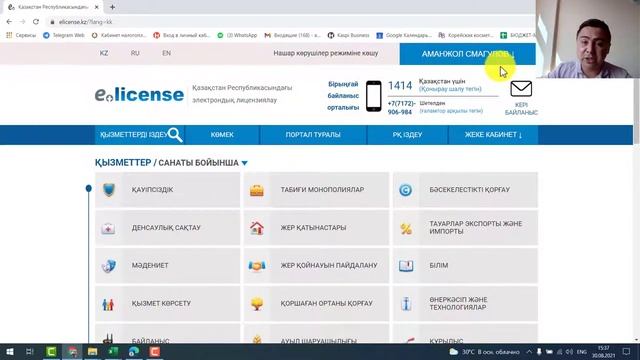Click the elicense logo
This screenshot has width=640, height=360.
coord(139,95)
